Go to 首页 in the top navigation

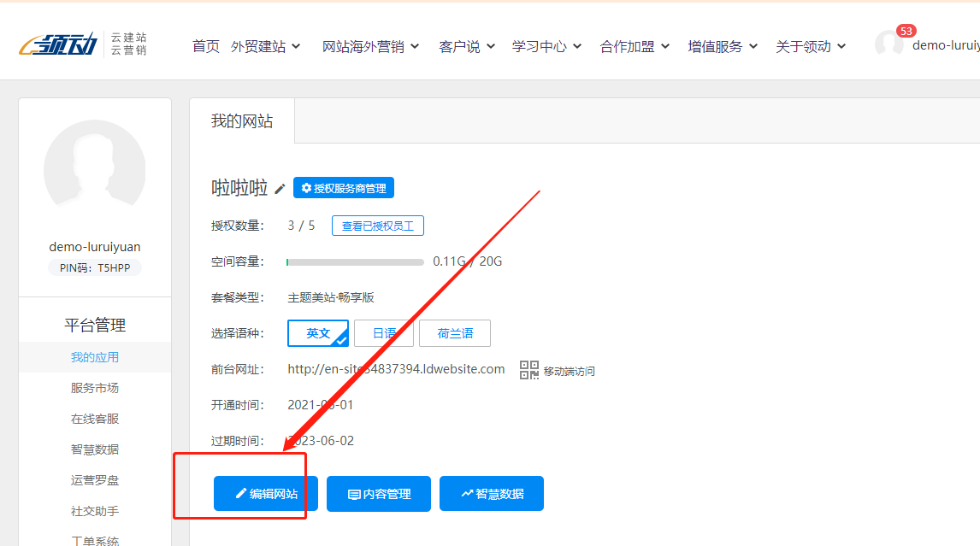tap(205, 46)
